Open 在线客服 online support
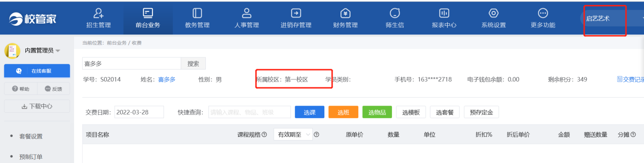 click(x=37, y=71)
